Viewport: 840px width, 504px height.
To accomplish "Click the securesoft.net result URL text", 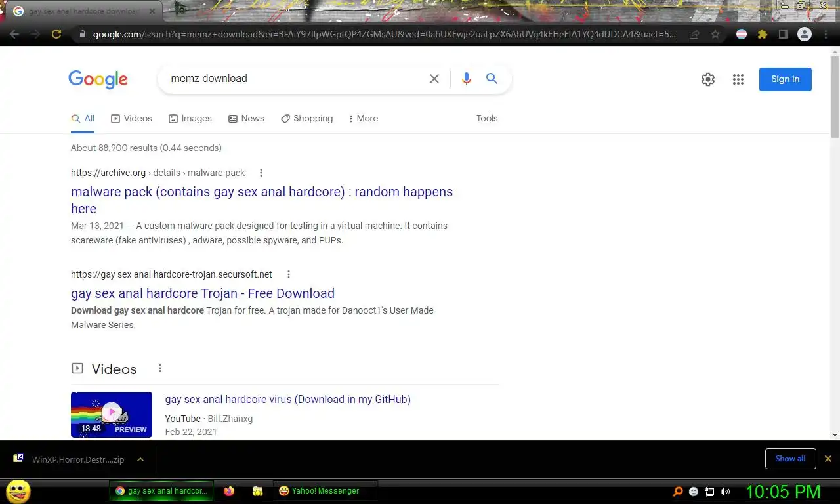I will 171,274.
